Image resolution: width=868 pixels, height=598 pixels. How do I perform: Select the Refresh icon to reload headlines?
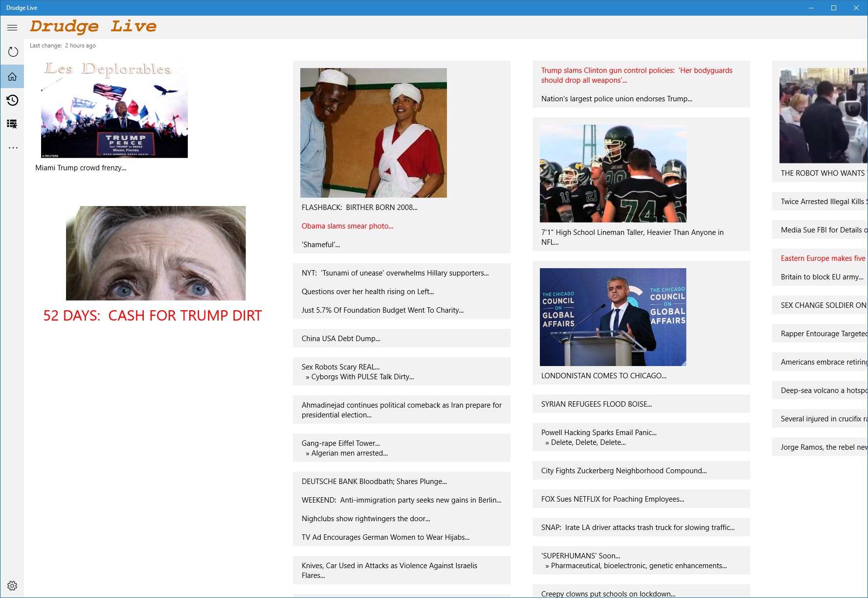click(x=12, y=51)
